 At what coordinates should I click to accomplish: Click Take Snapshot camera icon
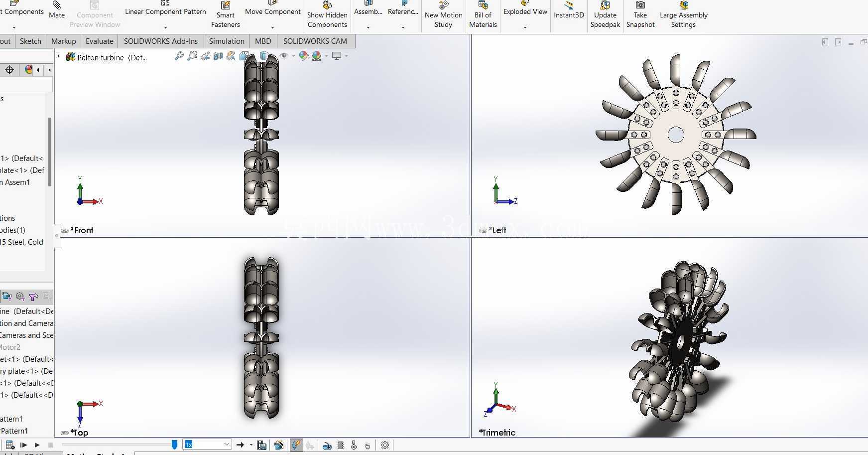pyautogui.click(x=640, y=5)
